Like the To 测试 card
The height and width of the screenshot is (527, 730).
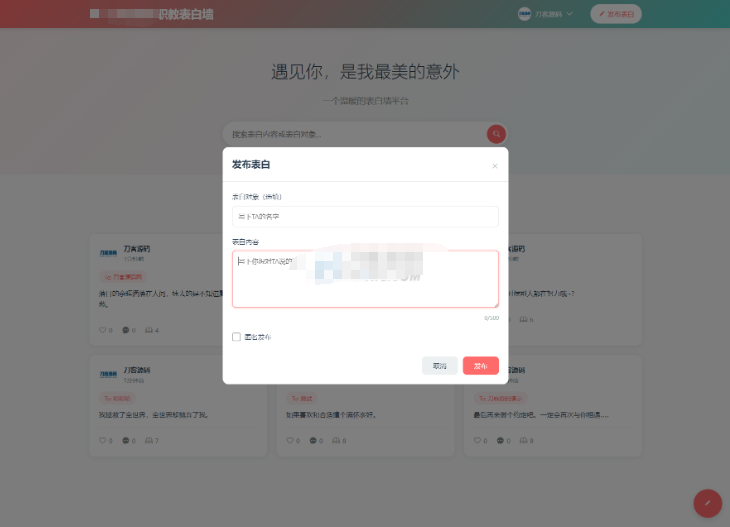coord(290,440)
